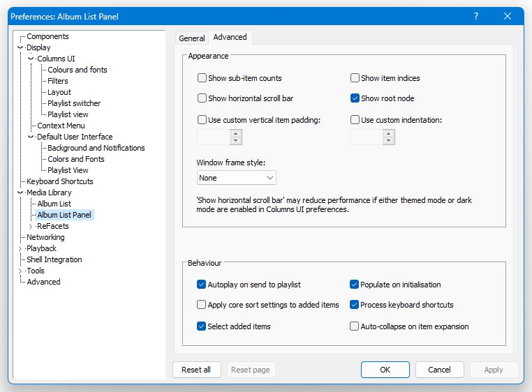532x392 pixels.
Task: Open Context Menu preferences
Action: coord(61,126)
